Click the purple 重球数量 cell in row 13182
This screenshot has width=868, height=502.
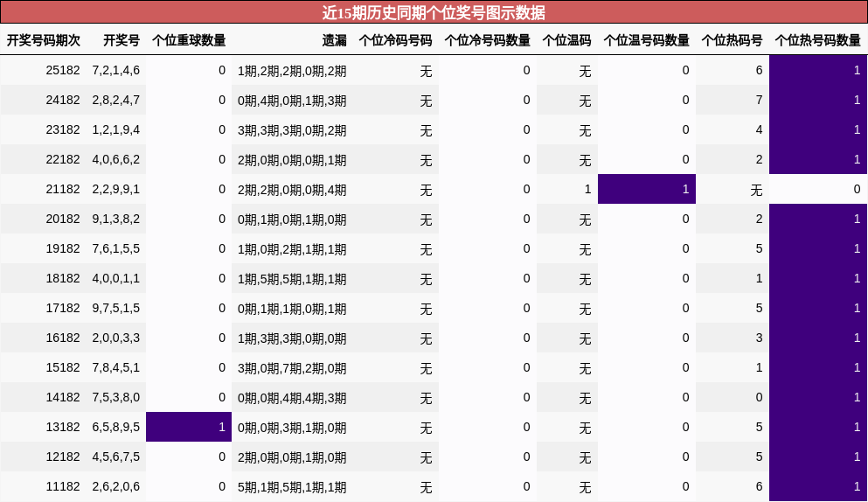tap(189, 427)
